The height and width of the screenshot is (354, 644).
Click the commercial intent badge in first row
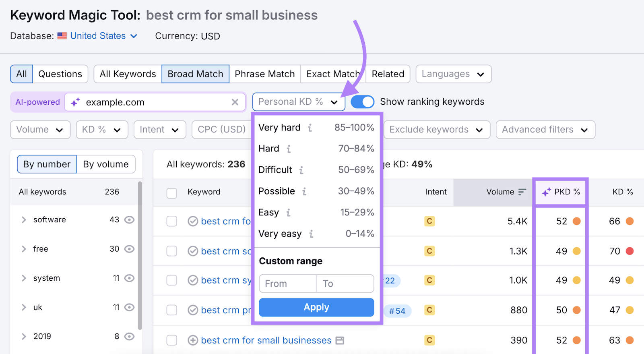[429, 221]
